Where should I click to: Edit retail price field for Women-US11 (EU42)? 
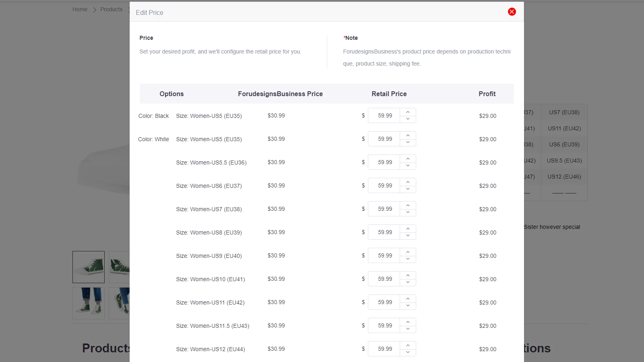pos(384,302)
